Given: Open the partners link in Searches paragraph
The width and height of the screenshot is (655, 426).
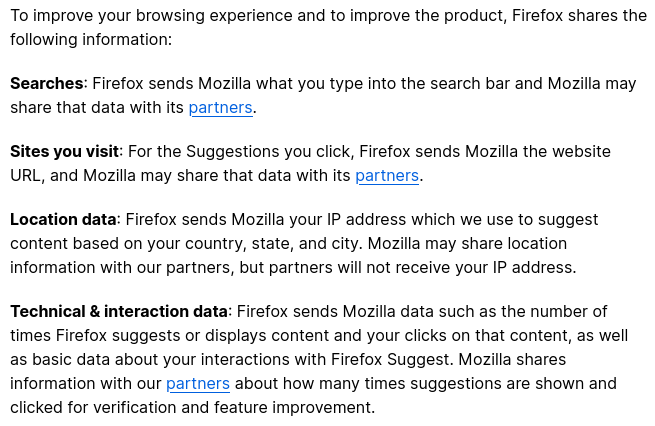Looking at the screenshot, I should (x=221, y=108).
